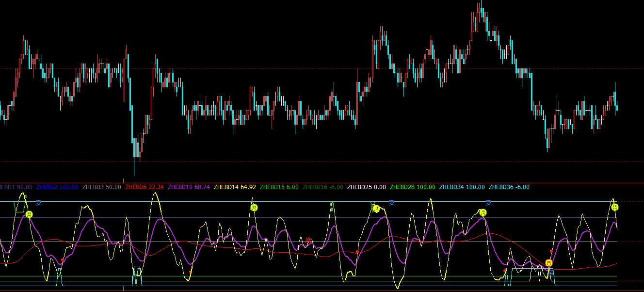Click the purple ZHEBD10 68.74 label
Image resolution: width=644 pixels, height=292 pixels.
tap(189, 187)
